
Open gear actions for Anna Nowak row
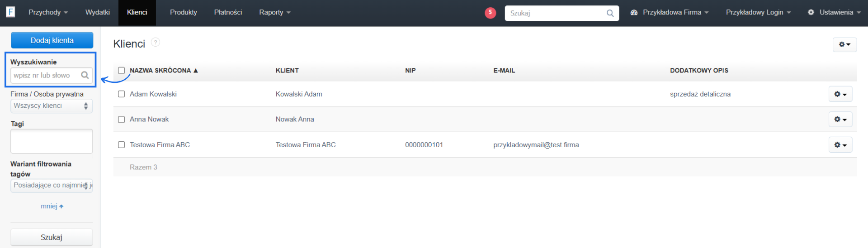[x=840, y=120]
